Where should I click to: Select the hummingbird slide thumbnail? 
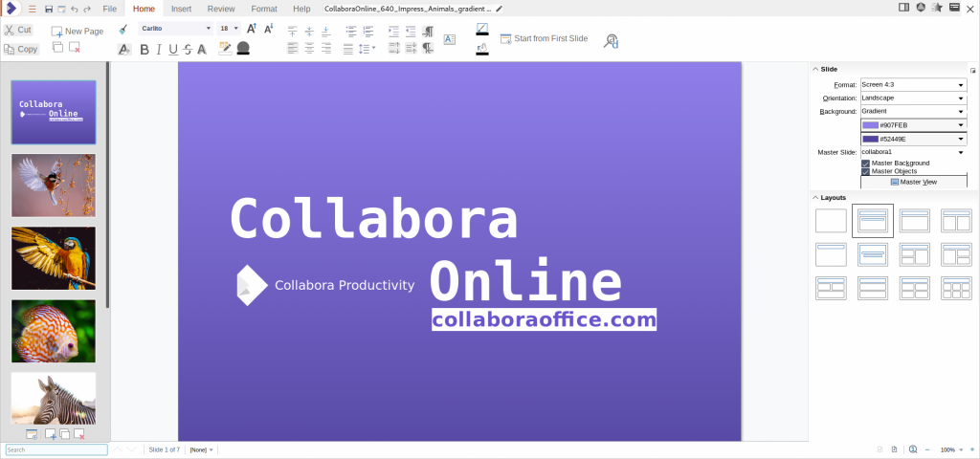pyautogui.click(x=54, y=186)
